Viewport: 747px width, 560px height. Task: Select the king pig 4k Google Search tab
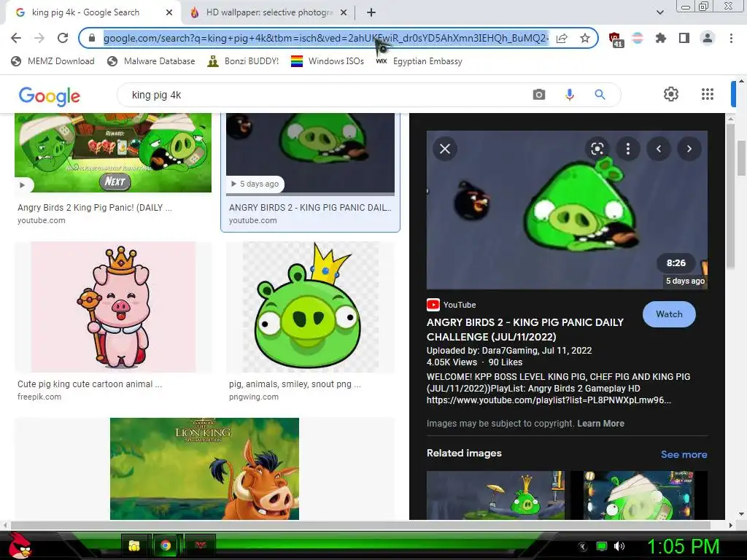coord(93,12)
